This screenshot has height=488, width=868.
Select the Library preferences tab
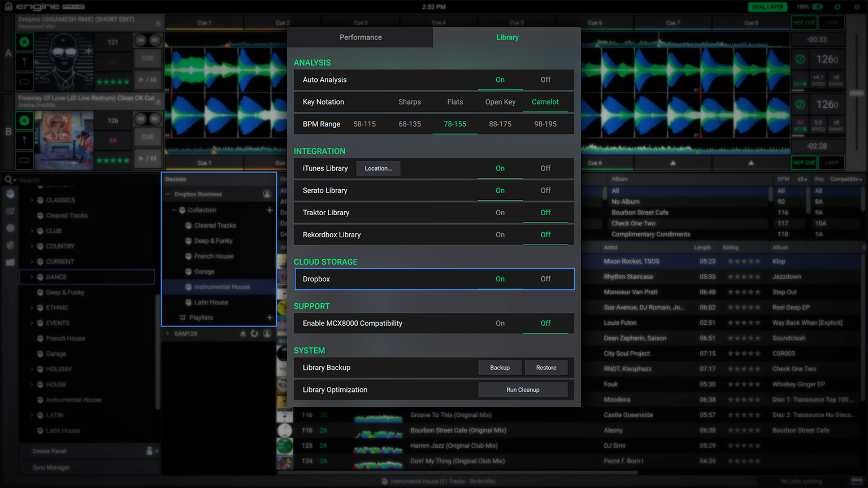(x=507, y=37)
